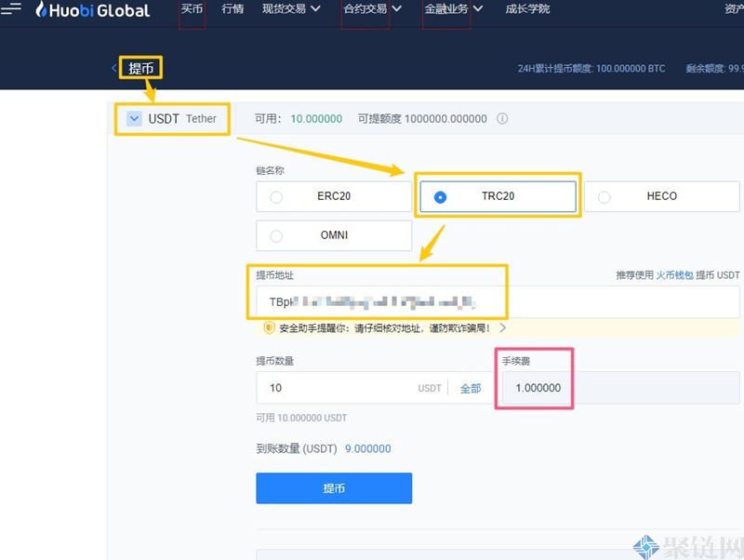Viewport: 744px width, 560px height.
Task: Click the blue 提币 withdraw button
Action: tap(334, 487)
